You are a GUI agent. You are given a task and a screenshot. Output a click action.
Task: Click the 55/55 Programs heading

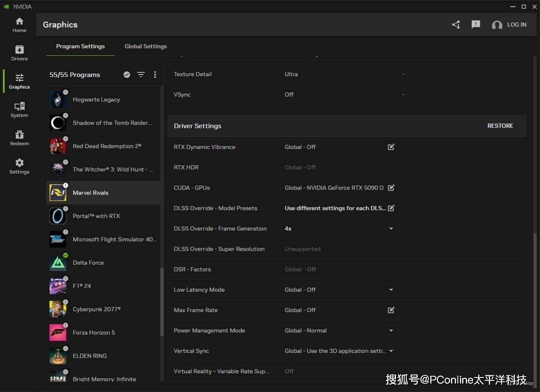click(x=75, y=75)
